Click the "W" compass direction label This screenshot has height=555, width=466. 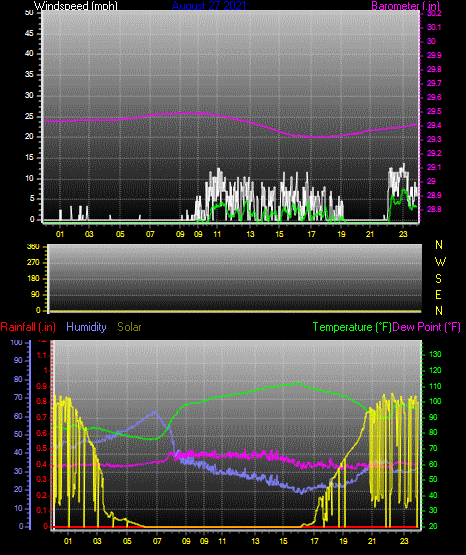[440, 262]
